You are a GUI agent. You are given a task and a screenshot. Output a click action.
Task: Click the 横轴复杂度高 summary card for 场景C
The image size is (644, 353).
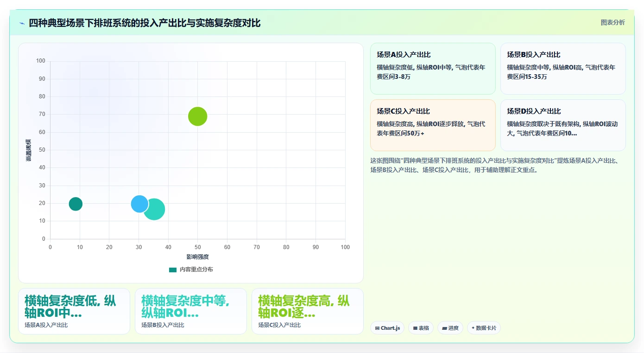(x=308, y=311)
